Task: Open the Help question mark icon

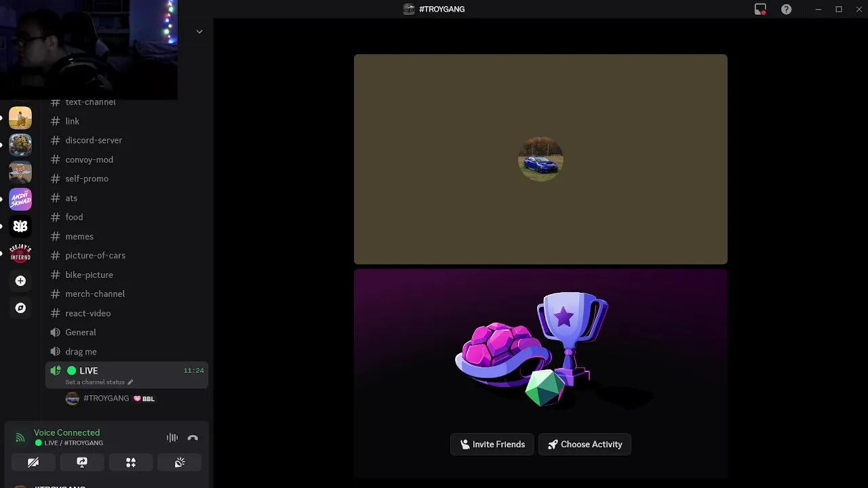Action: point(786,9)
